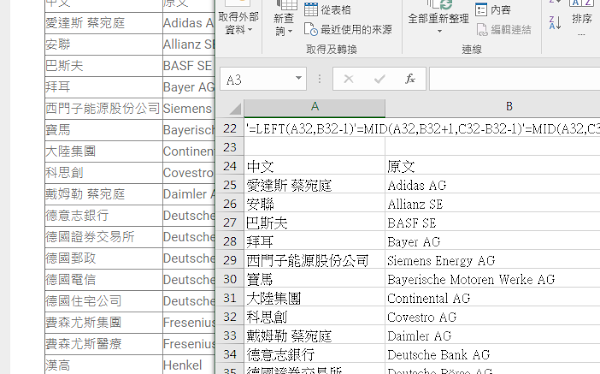
Task: Select row 34 header
Action: [230, 354]
